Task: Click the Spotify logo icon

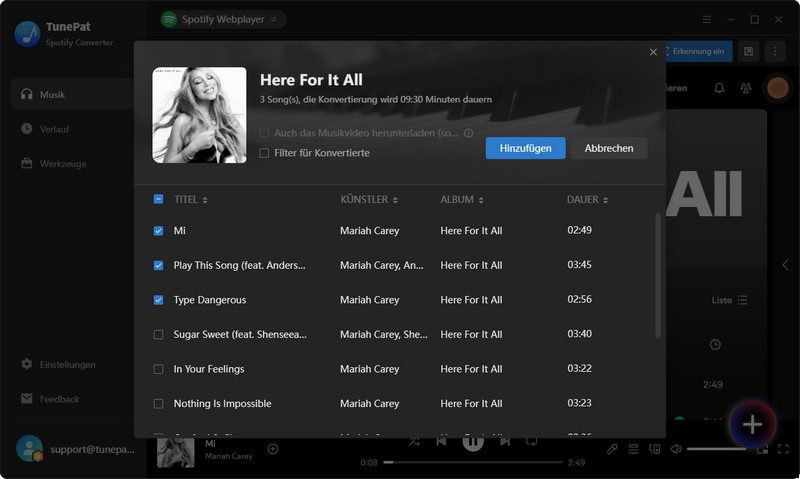Action: pyautogui.click(x=169, y=19)
